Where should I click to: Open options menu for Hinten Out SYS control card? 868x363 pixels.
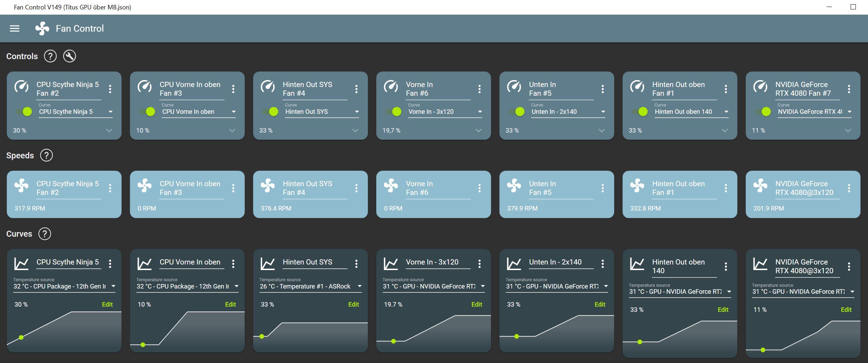pyautogui.click(x=357, y=89)
